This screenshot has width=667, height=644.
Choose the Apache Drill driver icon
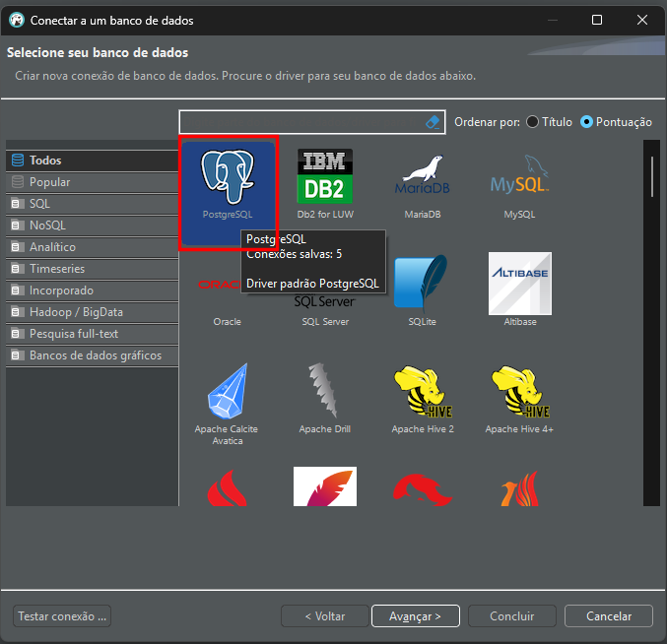click(324, 396)
